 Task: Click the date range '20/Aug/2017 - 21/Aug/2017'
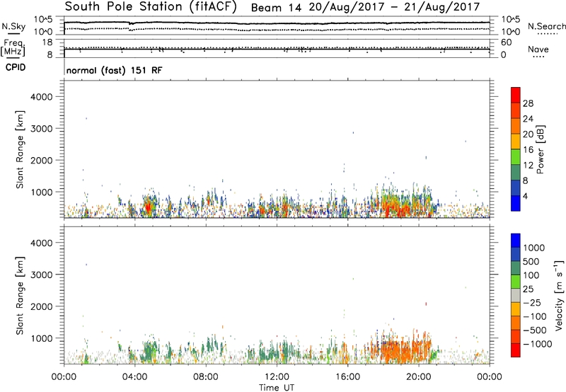(394, 7)
